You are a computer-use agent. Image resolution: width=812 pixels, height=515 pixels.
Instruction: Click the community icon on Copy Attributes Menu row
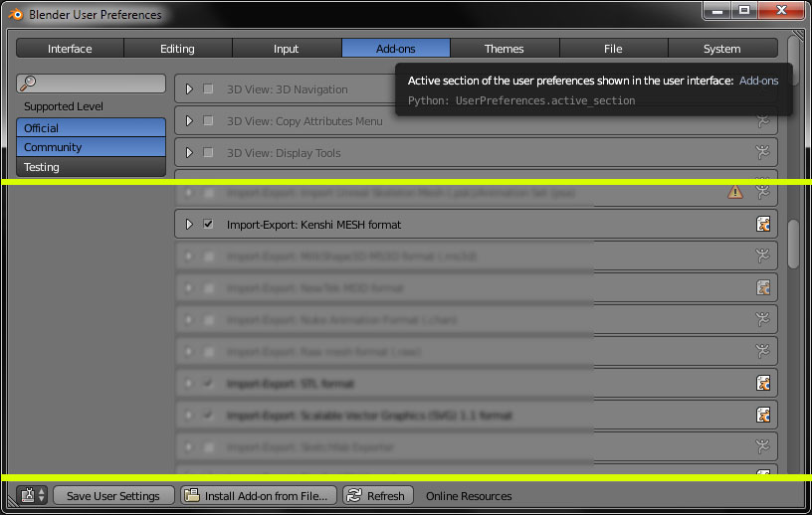pyautogui.click(x=762, y=121)
